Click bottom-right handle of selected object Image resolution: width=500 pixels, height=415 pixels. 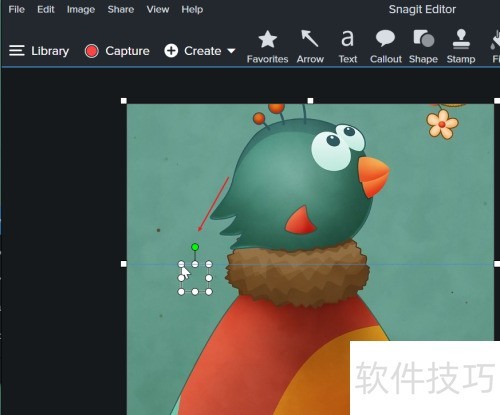coord(209,292)
